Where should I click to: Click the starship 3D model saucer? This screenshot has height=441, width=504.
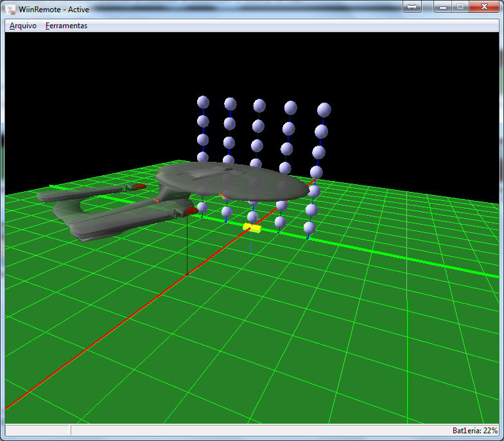[x=233, y=180]
